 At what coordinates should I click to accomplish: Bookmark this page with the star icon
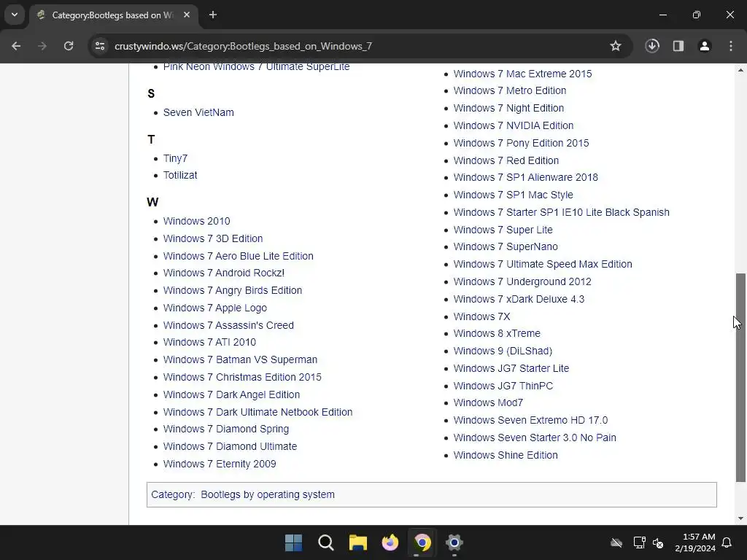point(616,46)
